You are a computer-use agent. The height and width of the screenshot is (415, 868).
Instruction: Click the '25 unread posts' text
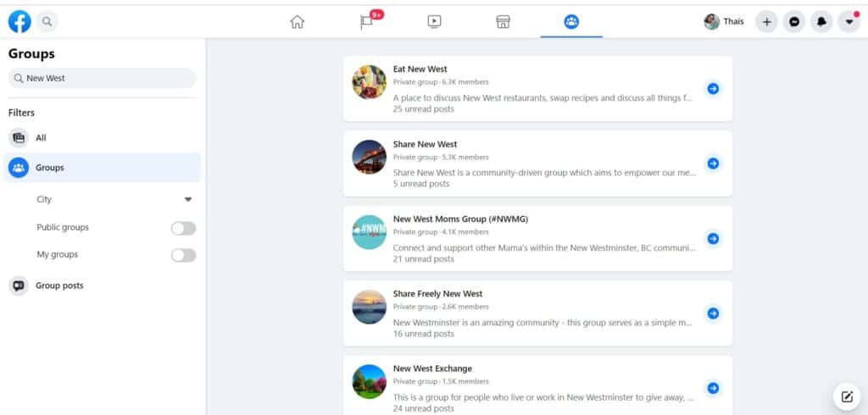click(x=424, y=109)
